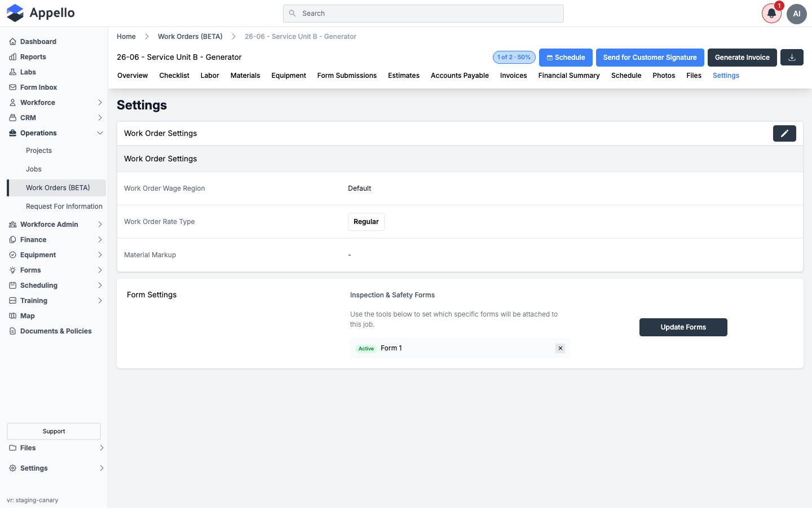Click the Labs flask icon

coord(12,72)
